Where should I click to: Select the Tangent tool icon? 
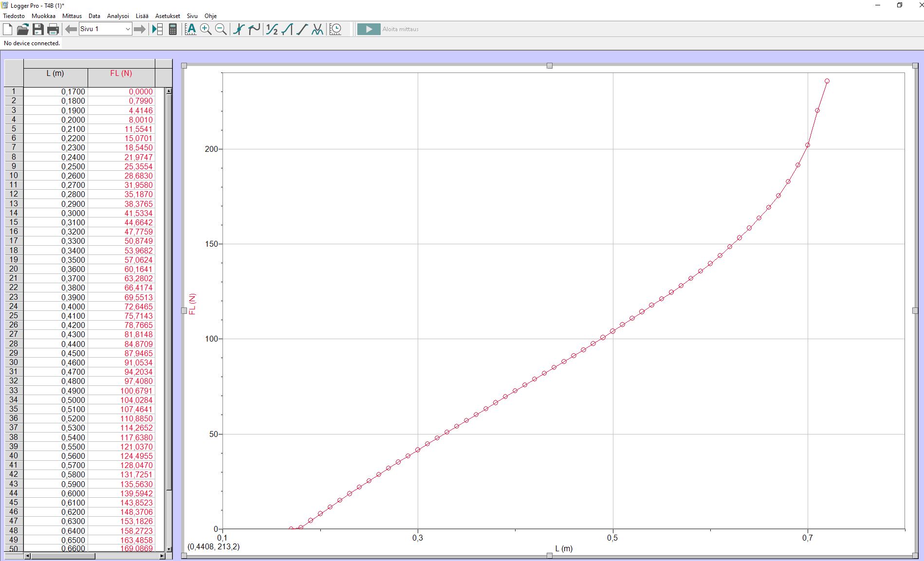pos(254,29)
